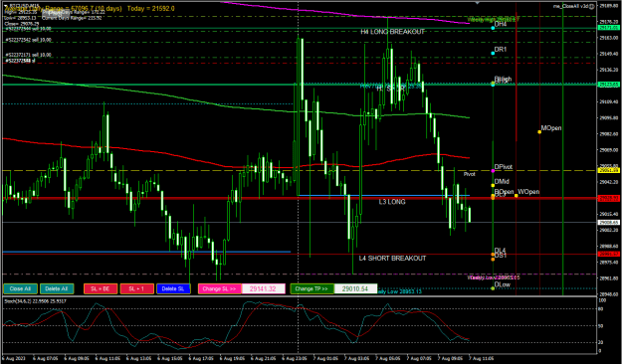Click the red price tag near WOpen on axis
The height and width of the screenshot is (364, 622).
pos(609,198)
